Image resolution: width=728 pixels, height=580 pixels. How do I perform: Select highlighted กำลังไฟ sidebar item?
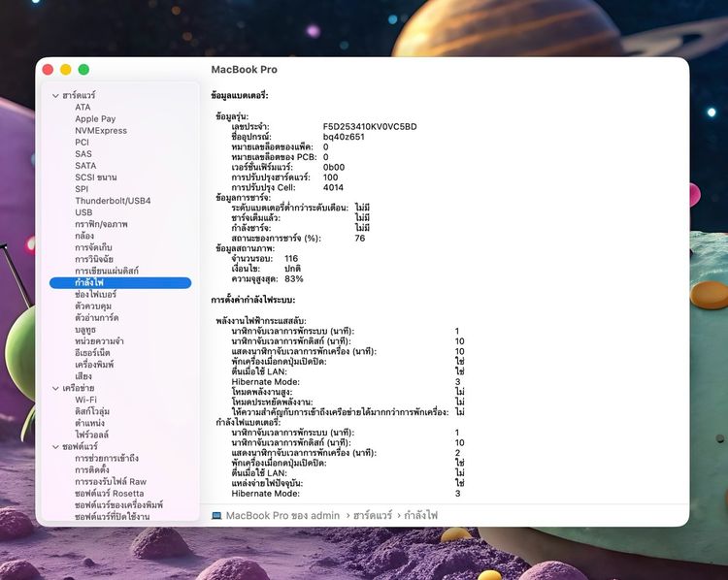[x=120, y=282]
